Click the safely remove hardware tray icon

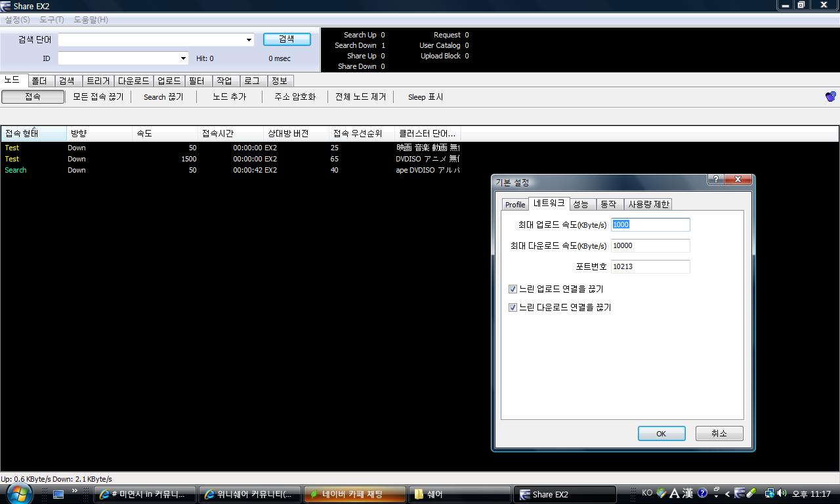[751, 493]
